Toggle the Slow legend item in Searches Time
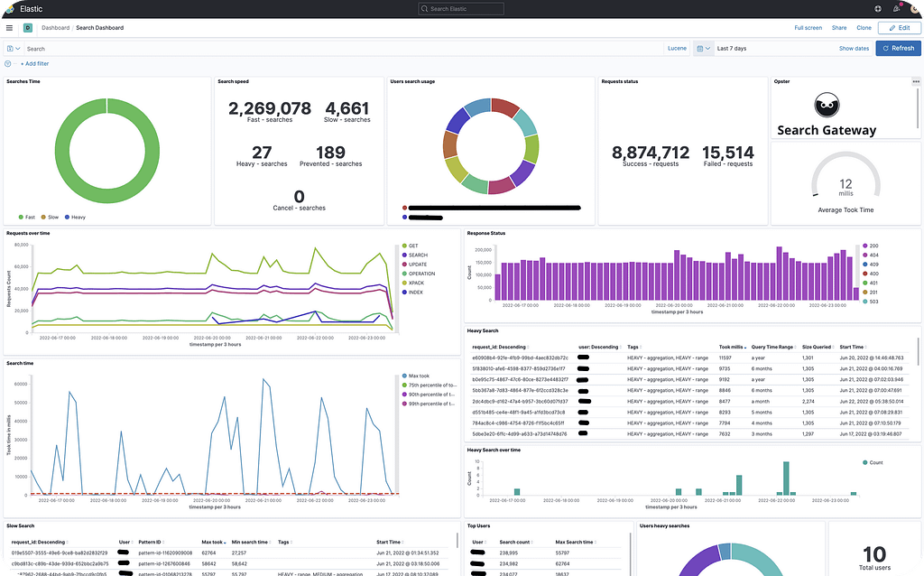924x576 pixels. (x=50, y=217)
